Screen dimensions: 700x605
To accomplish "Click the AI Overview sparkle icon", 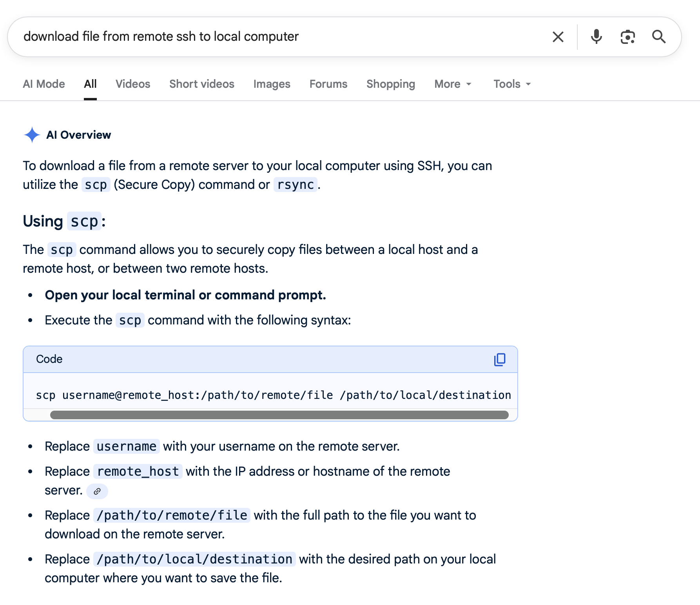I will pos(32,135).
